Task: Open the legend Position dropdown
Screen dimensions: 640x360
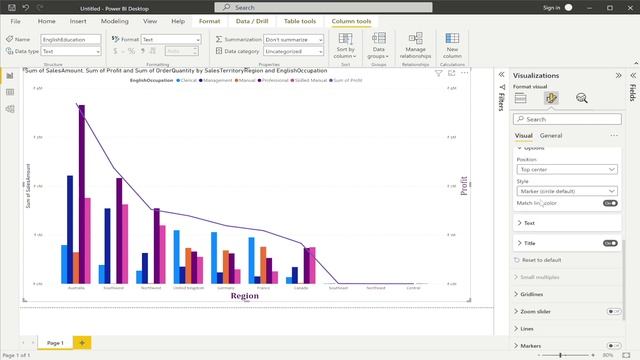Action: pos(567,169)
